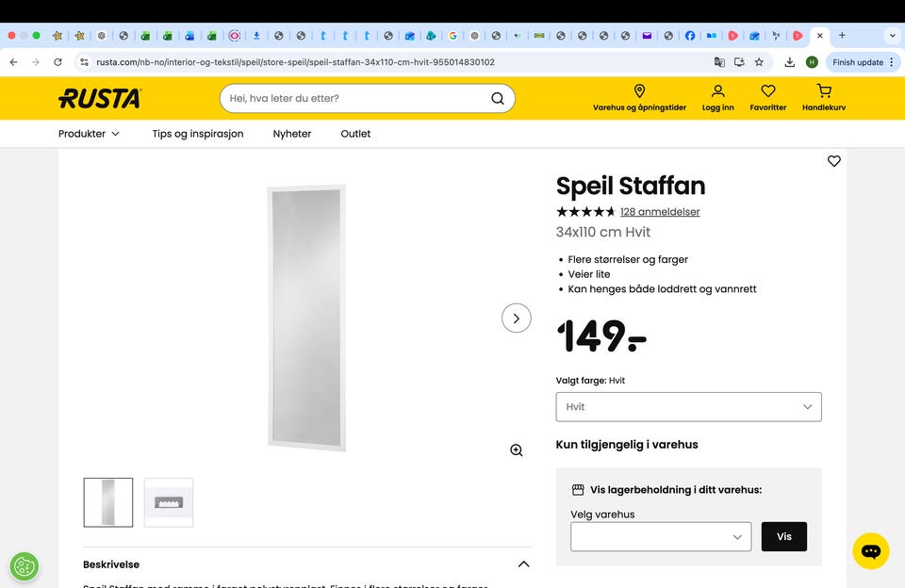The width and height of the screenshot is (905, 588).
Task: Open the Outlet menu item
Action: (x=355, y=134)
